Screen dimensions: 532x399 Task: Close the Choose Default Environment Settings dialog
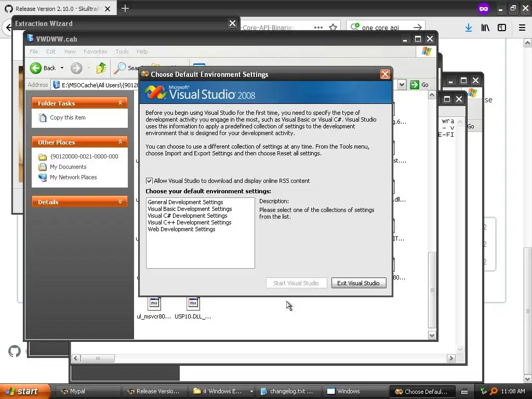tap(385, 74)
